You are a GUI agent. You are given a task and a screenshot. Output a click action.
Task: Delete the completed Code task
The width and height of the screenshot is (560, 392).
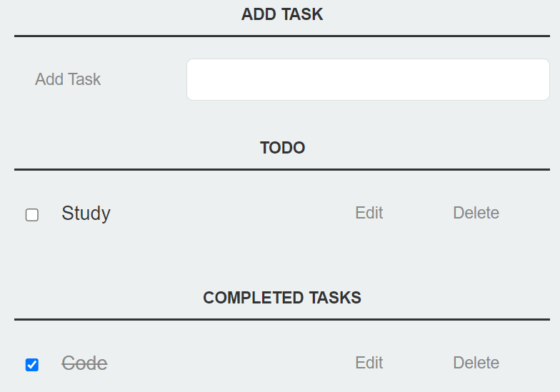click(476, 363)
